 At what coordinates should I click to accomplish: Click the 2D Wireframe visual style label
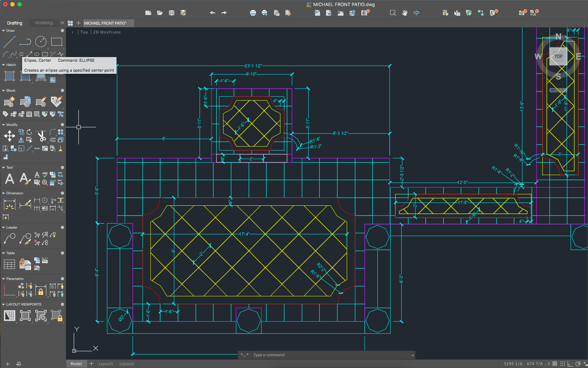(x=107, y=32)
